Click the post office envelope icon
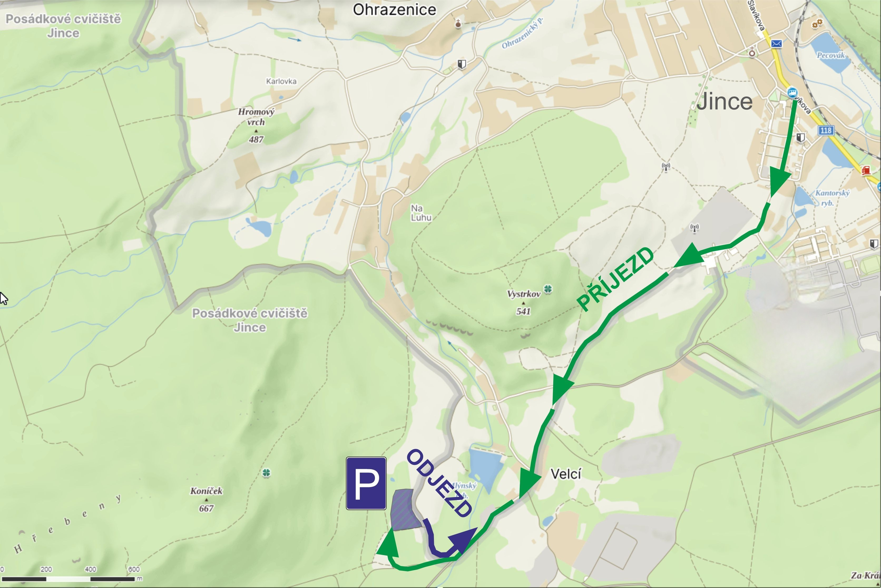Viewport: 881px width, 588px height. 776,44
